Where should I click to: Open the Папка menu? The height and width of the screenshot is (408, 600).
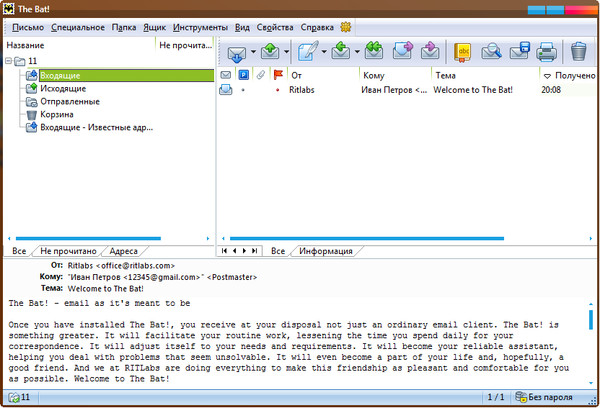(x=124, y=28)
